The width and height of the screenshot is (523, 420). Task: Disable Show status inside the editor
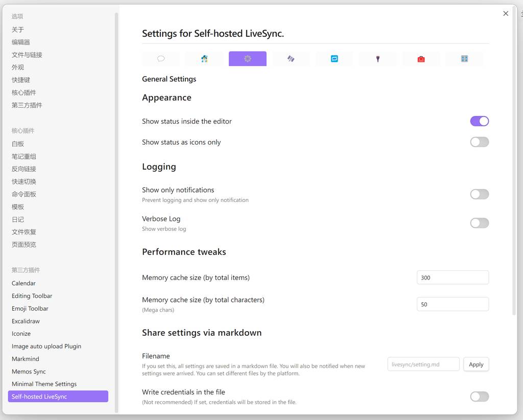point(479,121)
